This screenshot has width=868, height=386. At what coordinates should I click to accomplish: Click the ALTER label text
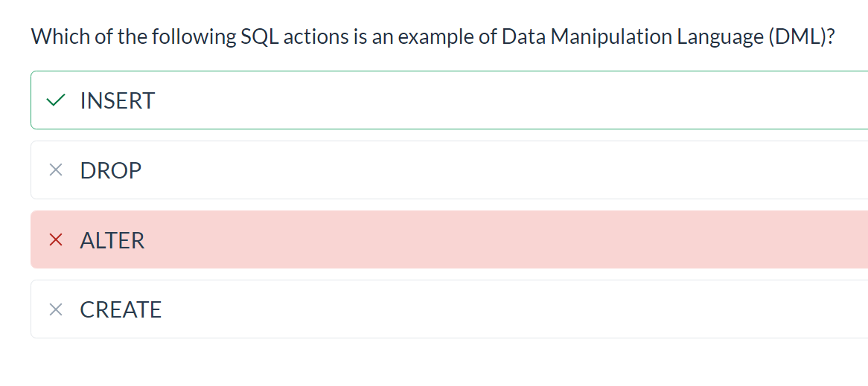pos(112,240)
